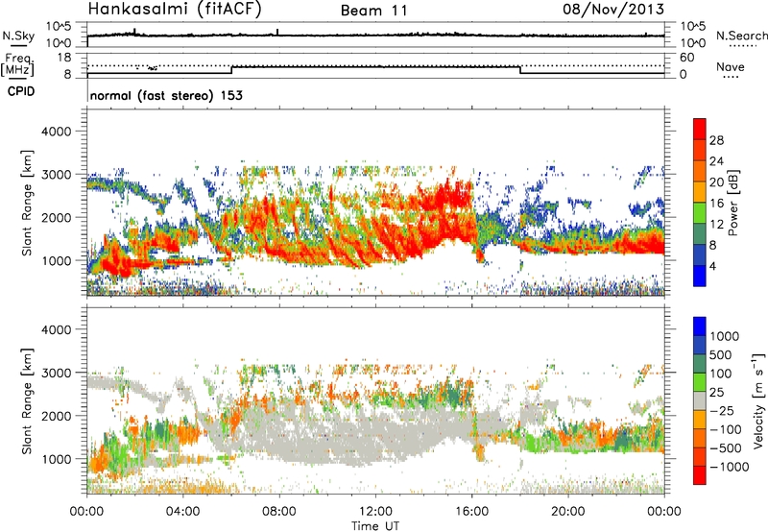Click the 08:00 time axis tick

279,512
